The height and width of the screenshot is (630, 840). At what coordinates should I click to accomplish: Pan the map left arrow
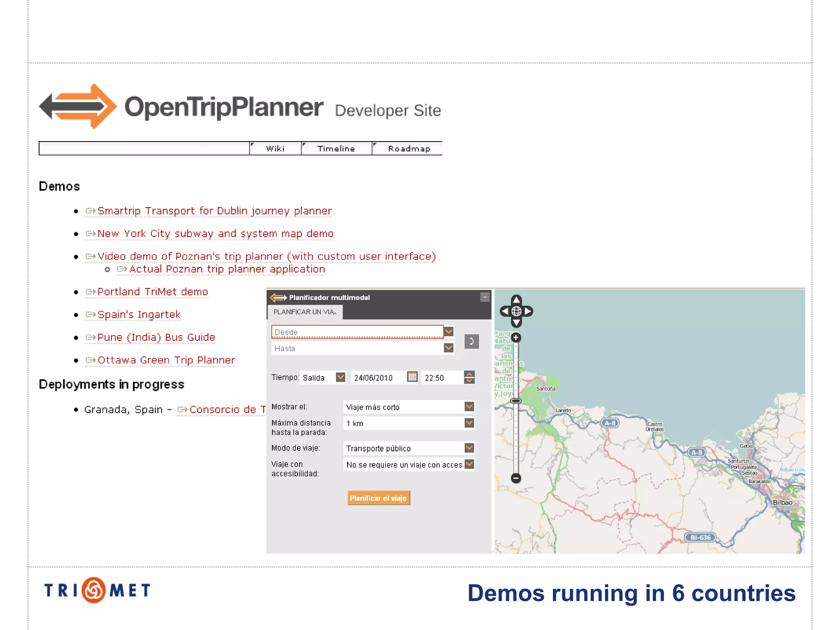pos(505,311)
